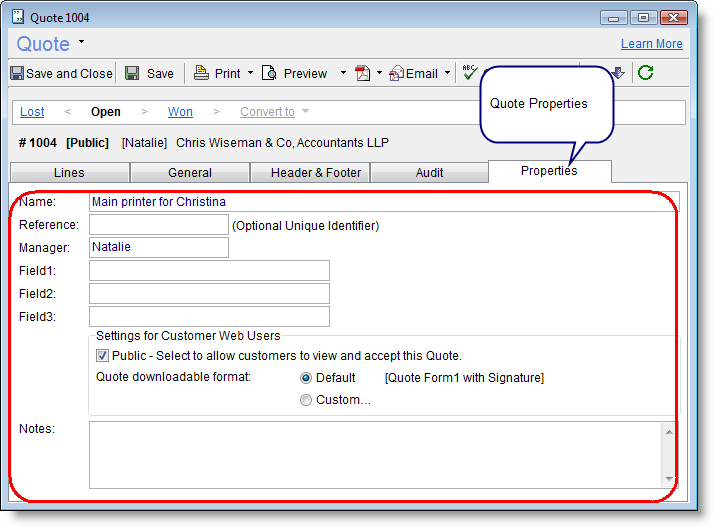Select the Default downloadable format option
714x527 pixels.
[306, 378]
